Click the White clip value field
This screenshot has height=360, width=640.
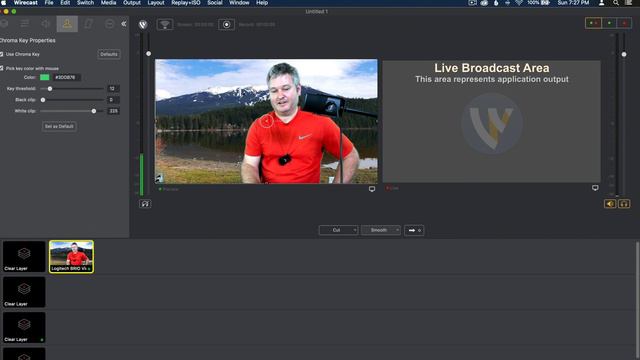[113, 111]
